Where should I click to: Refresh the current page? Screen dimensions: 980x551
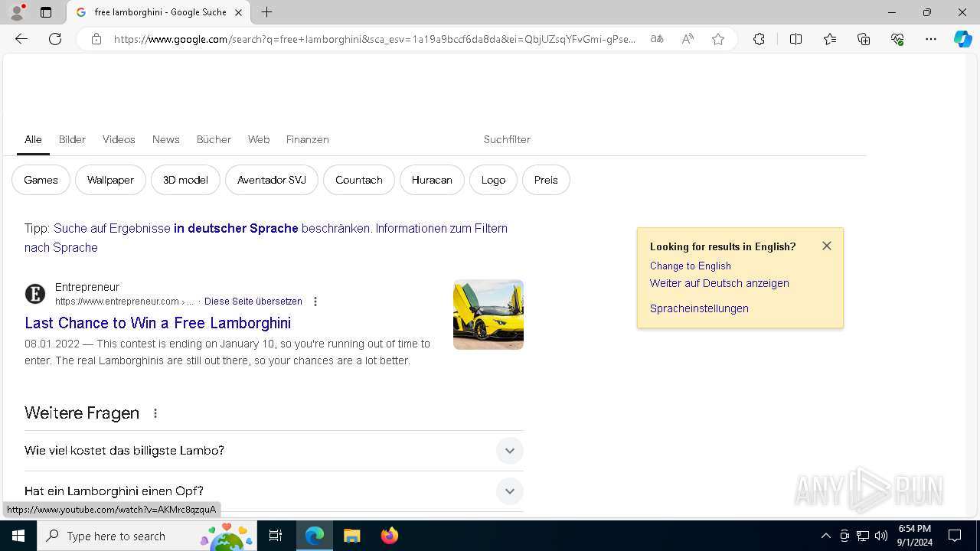55,39
